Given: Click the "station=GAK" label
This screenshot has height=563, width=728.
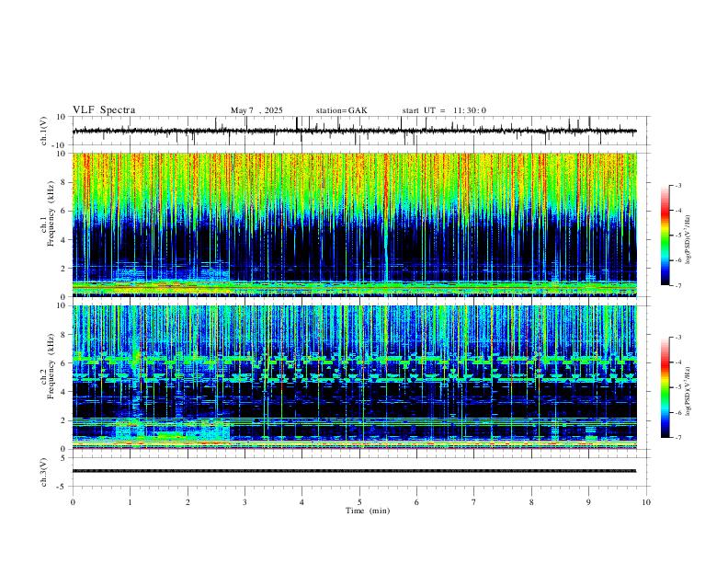Looking at the screenshot, I should (x=341, y=110).
